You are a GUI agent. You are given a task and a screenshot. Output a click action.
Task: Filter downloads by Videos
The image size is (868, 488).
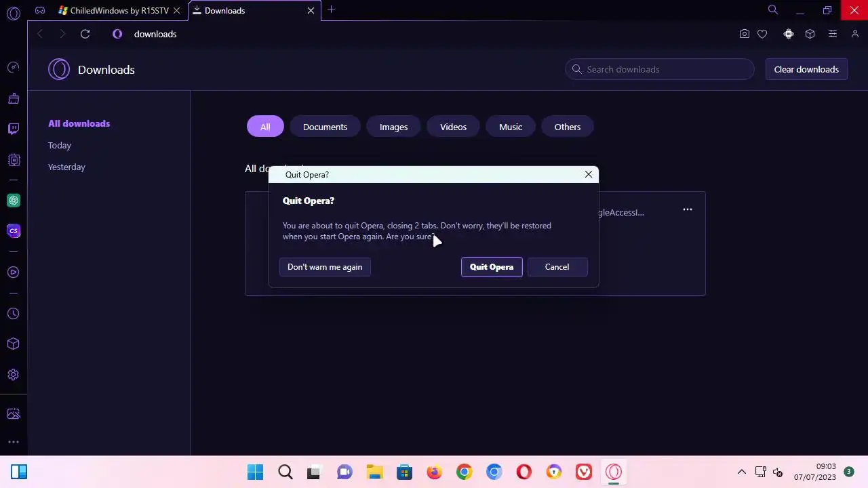click(x=453, y=127)
